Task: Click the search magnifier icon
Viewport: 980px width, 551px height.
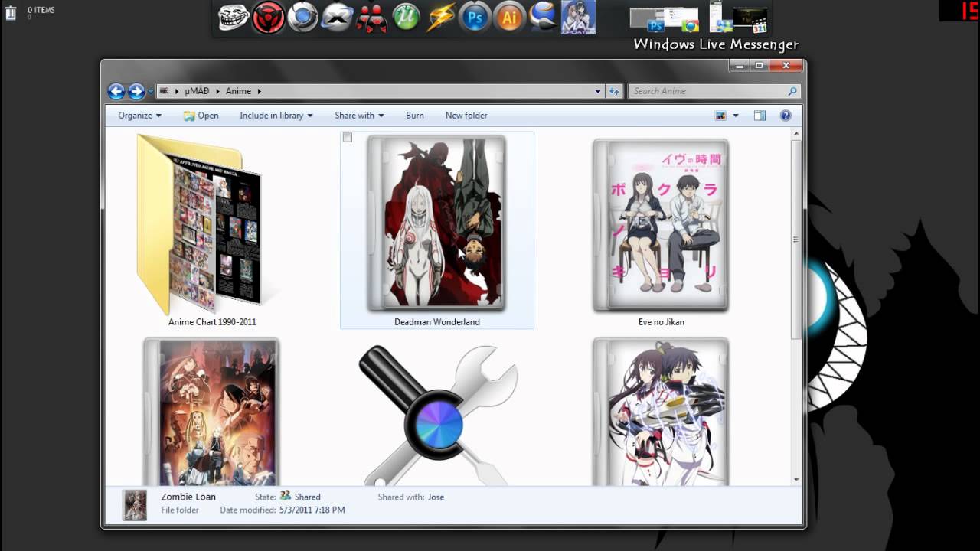Action: 792,91
